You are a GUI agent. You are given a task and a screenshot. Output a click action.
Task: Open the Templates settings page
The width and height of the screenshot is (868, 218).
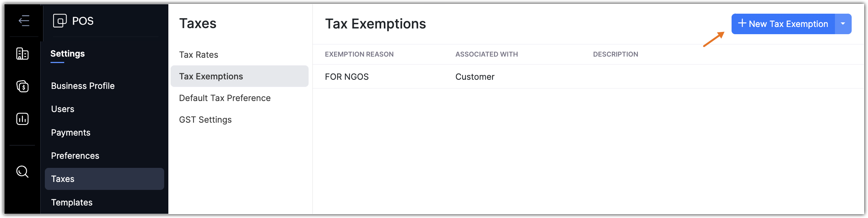point(72,202)
